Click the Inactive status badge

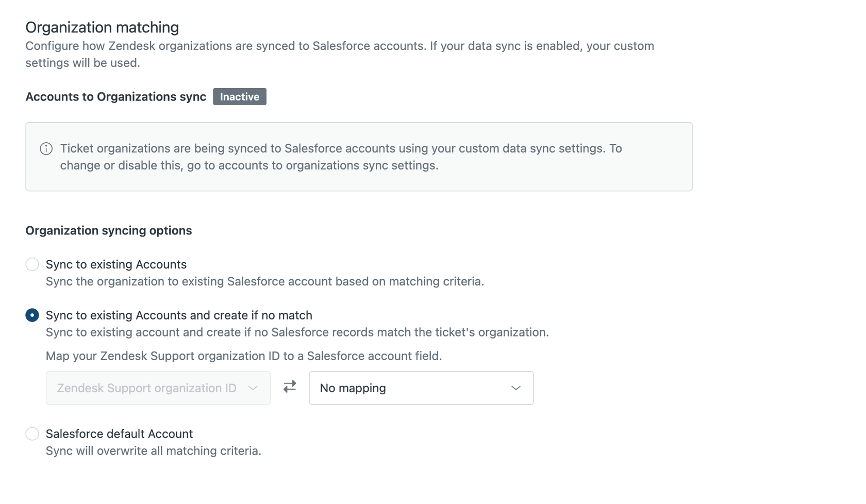click(x=239, y=96)
